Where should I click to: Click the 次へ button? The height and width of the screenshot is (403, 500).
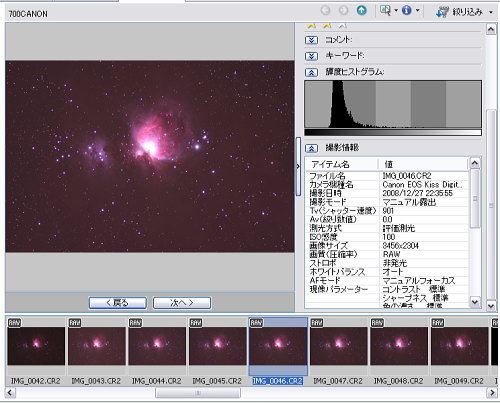tap(182, 303)
